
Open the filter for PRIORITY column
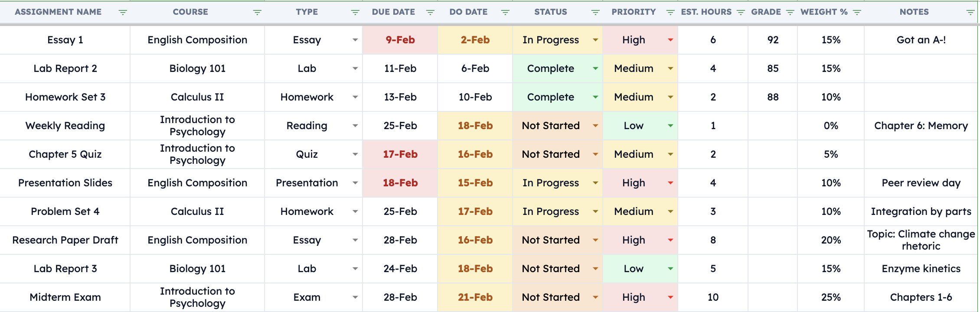click(672, 12)
